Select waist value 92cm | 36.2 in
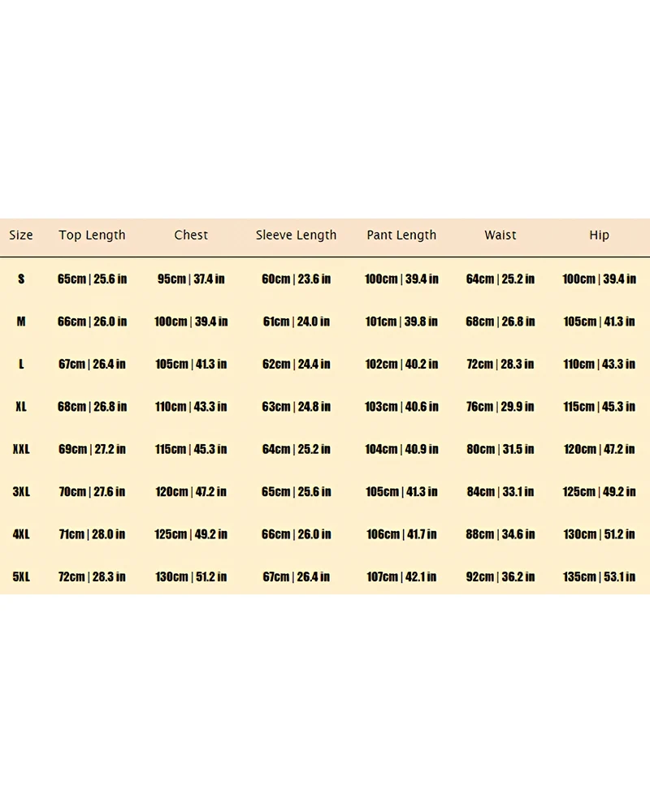 click(x=500, y=577)
